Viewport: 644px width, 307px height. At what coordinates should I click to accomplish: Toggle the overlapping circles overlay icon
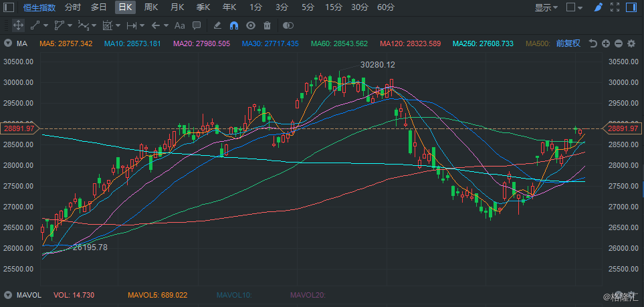[x=288, y=25]
